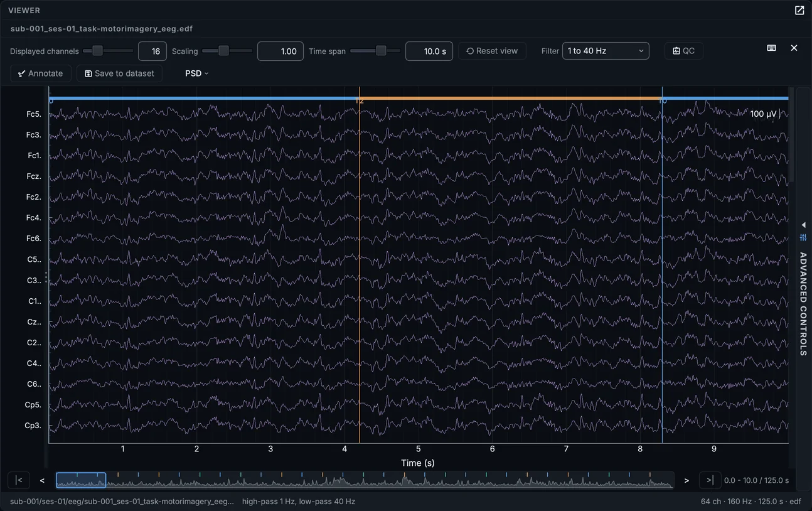Click the vertical scrollbar of the channel plot
812x511 pixels.
click(791, 135)
